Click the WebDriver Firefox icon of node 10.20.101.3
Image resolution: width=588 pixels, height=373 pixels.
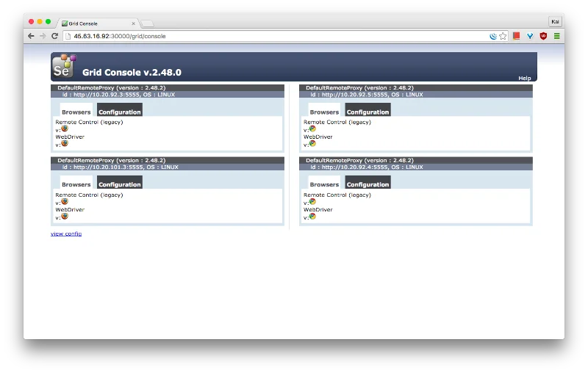[65, 216]
